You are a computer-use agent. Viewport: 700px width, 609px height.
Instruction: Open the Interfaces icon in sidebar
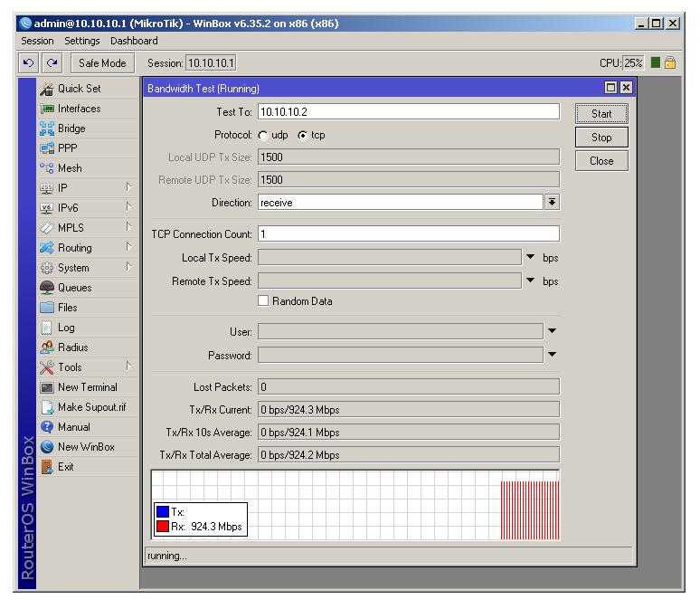coord(47,109)
